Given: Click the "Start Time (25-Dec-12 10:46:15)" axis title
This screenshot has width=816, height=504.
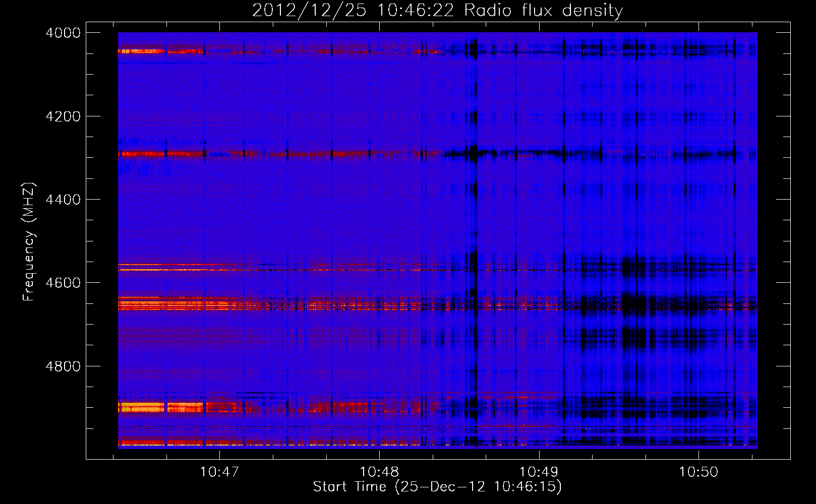Looking at the screenshot, I should (437, 487).
